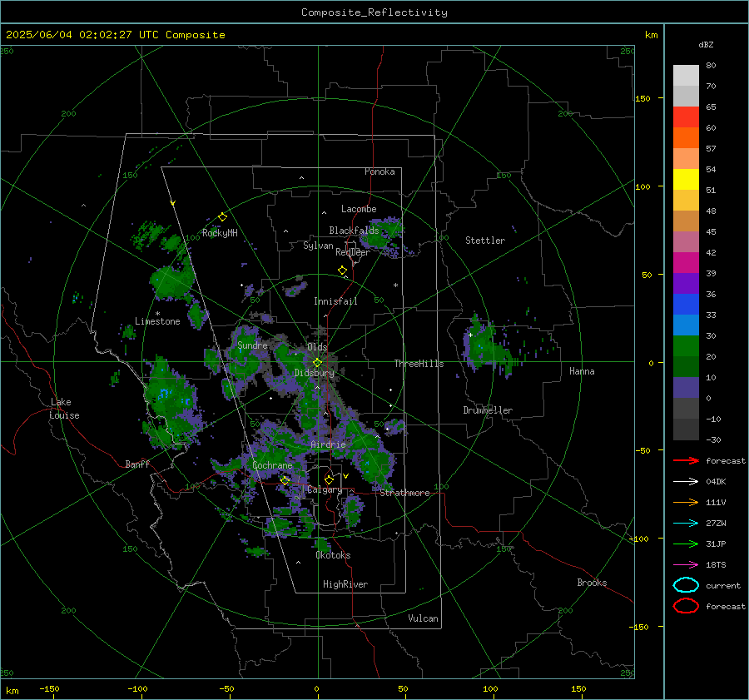Pick the purple swatch in dBZ scale
Viewport: 749px width, 700px height.
pyautogui.click(x=686, y=283)
